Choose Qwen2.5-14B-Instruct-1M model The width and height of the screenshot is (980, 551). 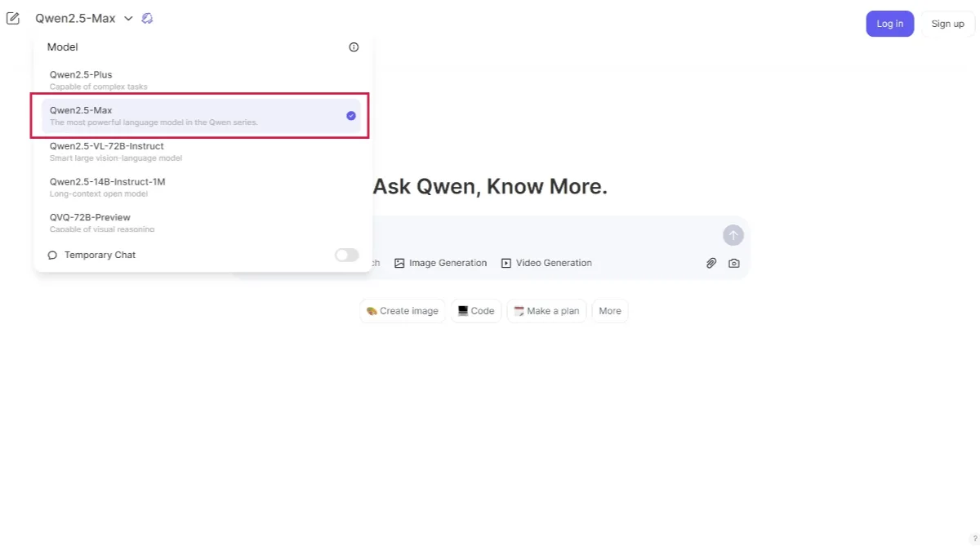(x=201, y=188)
